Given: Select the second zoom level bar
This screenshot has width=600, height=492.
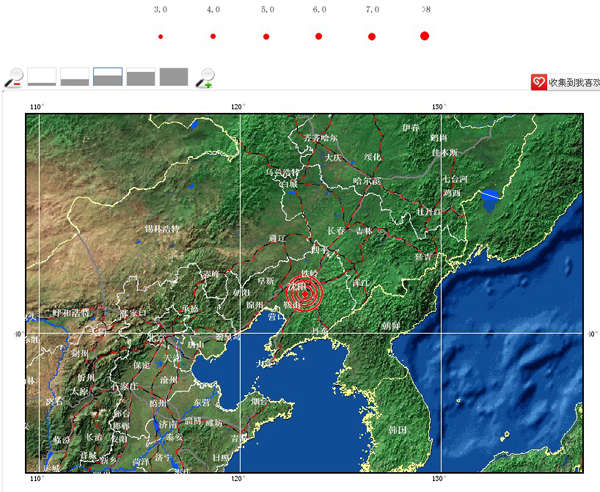Looking at the screenshot, I should point(75,77).
